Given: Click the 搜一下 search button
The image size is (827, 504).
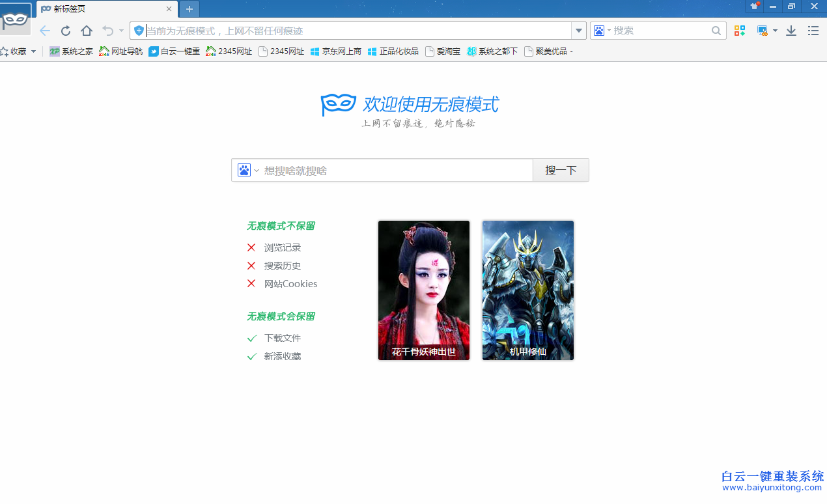Looking at the screenshot, I should [561, 171].
